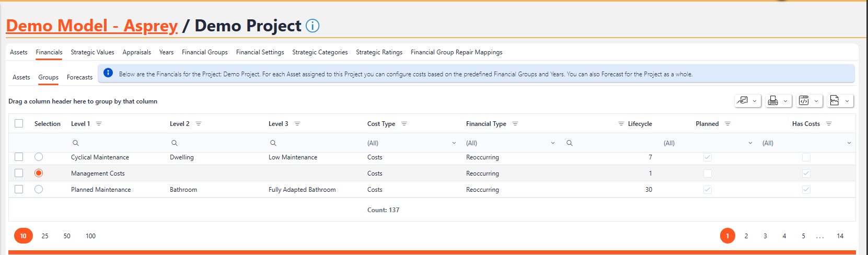Click the Has Costs column filter icon

coord(829,124)
